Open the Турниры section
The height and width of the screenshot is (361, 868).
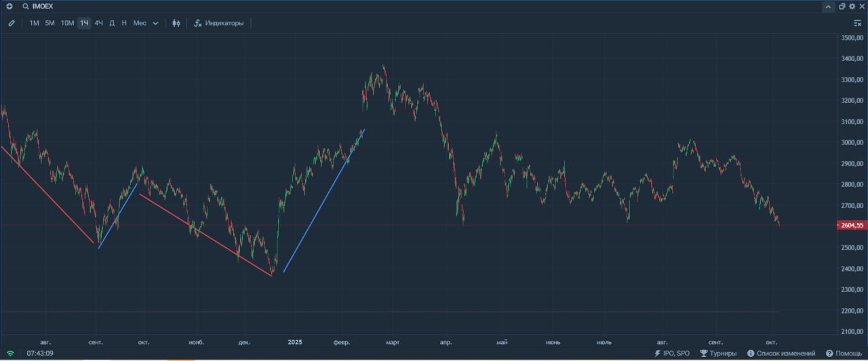[718, 354]
